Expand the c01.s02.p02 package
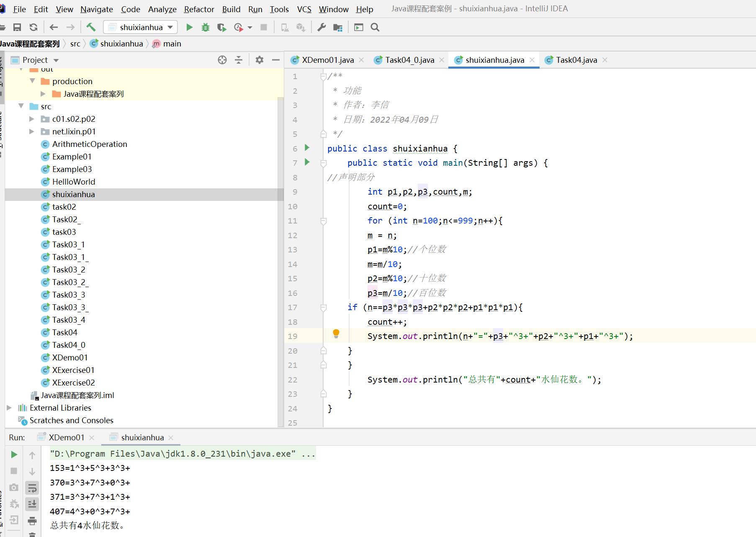Image resolution: width=756 pixels, height=537 pixels. pos(32,119)
